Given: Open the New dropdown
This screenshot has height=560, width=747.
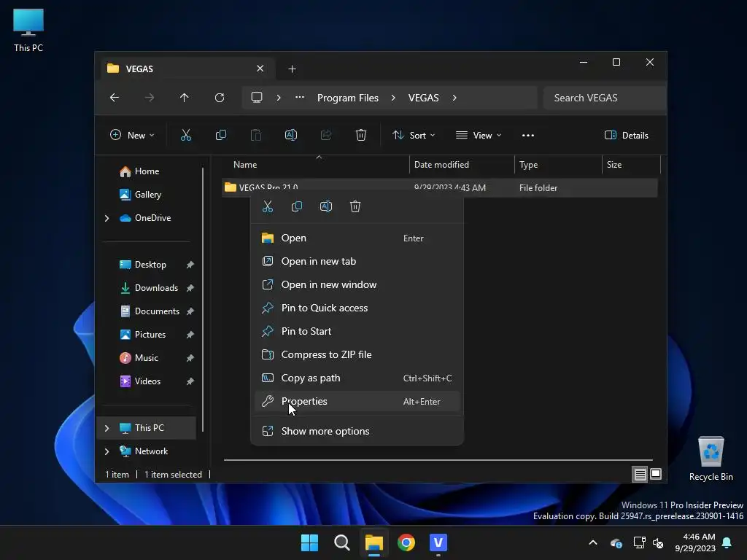Looking at the screenshot, I should pos(133,135).
